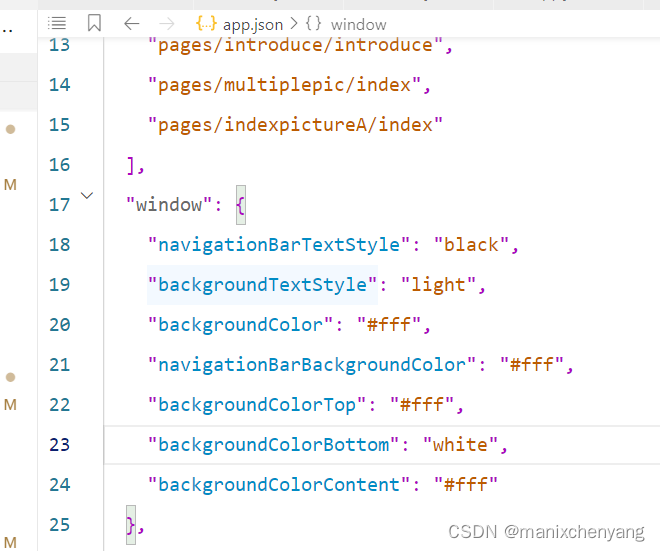Click the "black" value
Viewport: 660px width, 551px height.
pyautogui.click(x=471, y=245)
